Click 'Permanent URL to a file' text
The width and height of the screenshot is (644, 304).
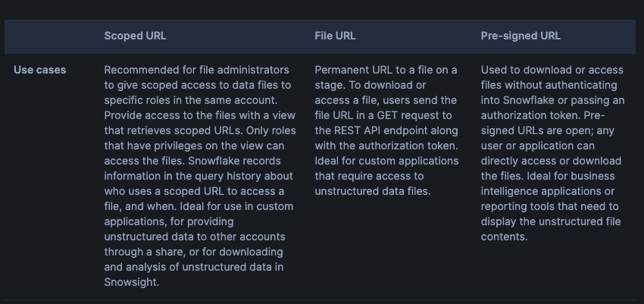386,70
